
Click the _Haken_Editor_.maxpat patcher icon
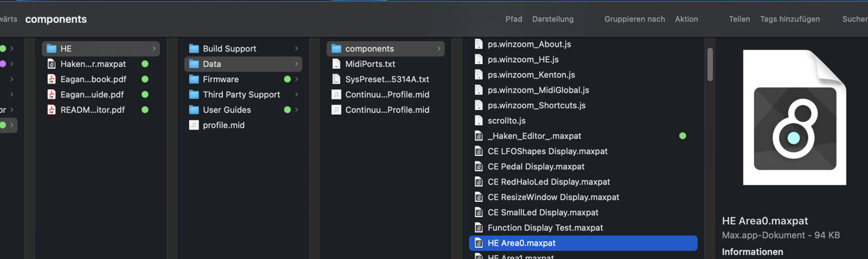click(479, 136)
